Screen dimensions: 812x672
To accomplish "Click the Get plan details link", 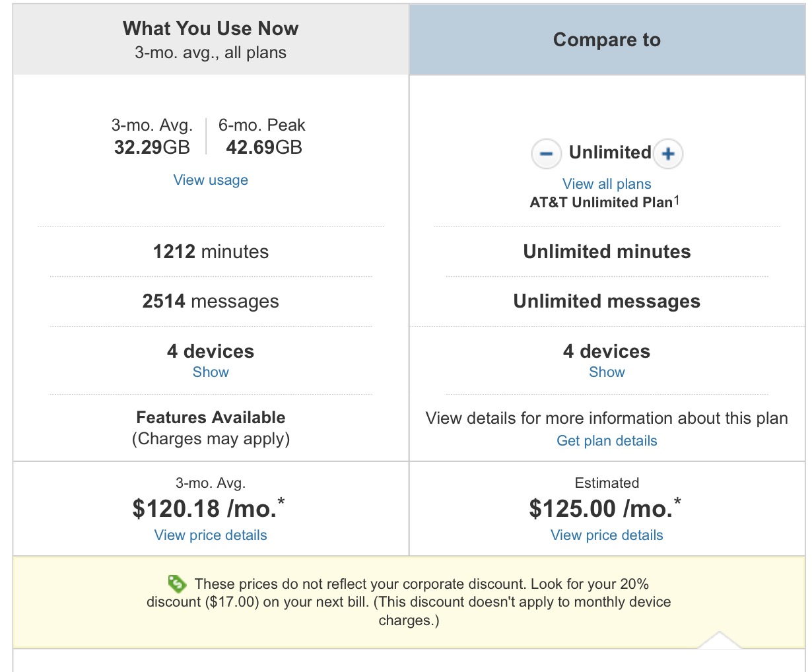I will coord(607,441).
